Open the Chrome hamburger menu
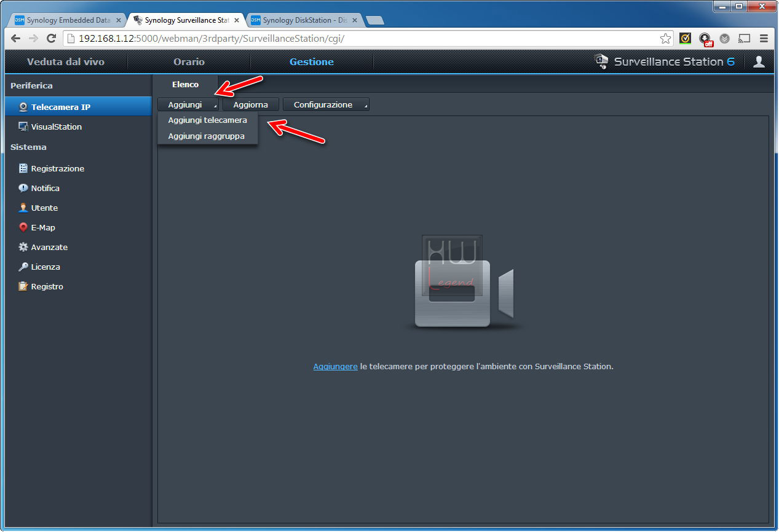 [x=764, y=38]
